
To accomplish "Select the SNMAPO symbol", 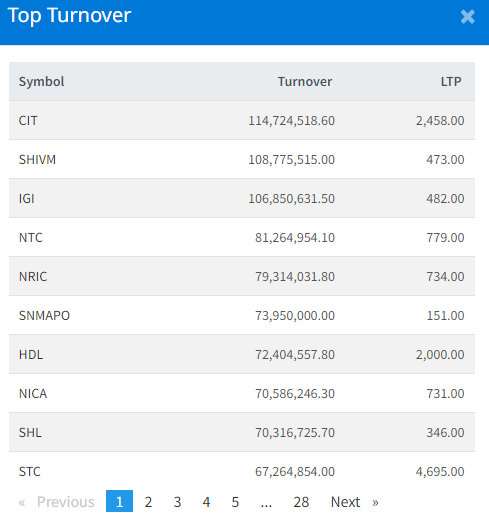I will 44,315.
